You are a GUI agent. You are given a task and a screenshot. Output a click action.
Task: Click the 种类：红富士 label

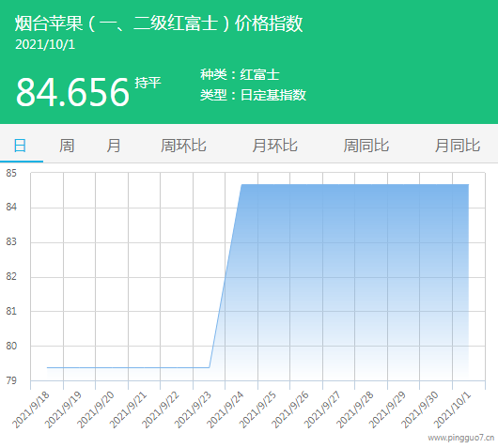(240, 74)
